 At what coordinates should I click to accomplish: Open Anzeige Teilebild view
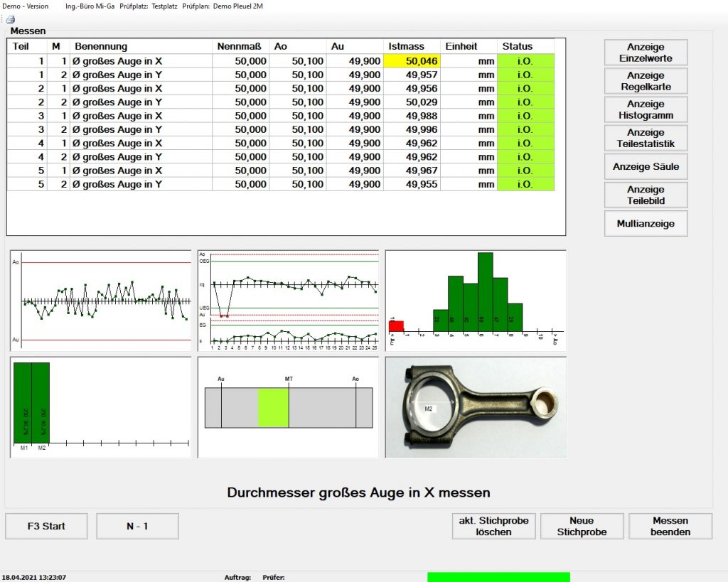tap(646, 195)
